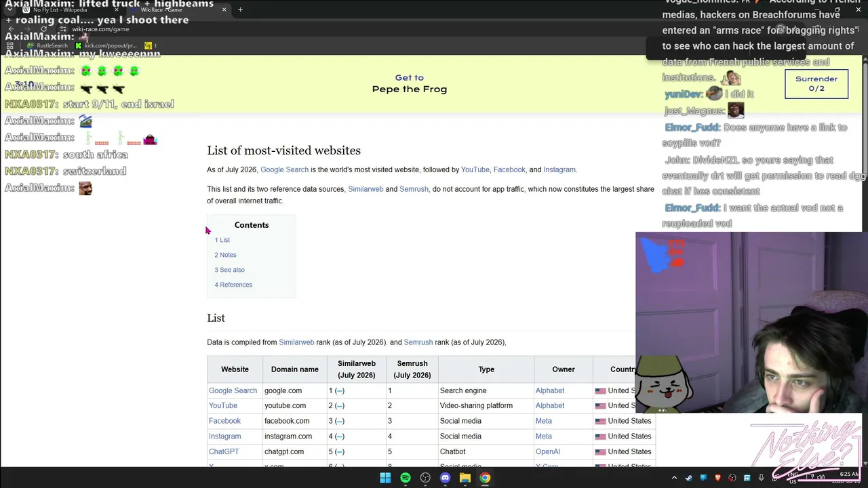Image resolution: width=868 pixels, height=488 pixels.
Task: Open Similarweb link in the data-compiled sentence
Action: 296,342
